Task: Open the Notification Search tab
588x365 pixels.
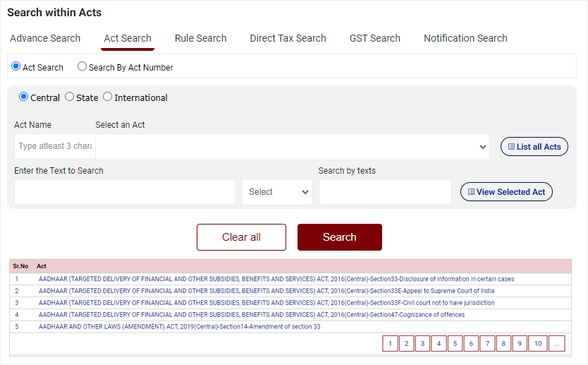Action: (465, 38)
